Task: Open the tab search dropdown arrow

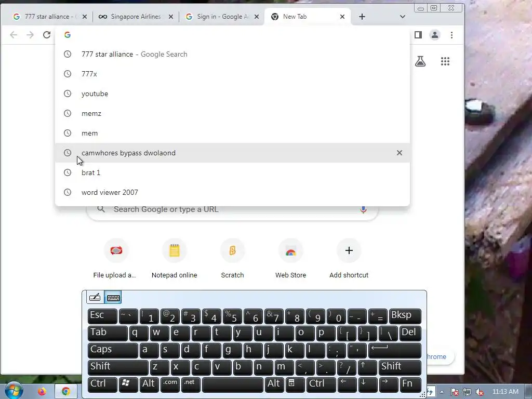Action: pyautogui.click(x=403, y=17)
